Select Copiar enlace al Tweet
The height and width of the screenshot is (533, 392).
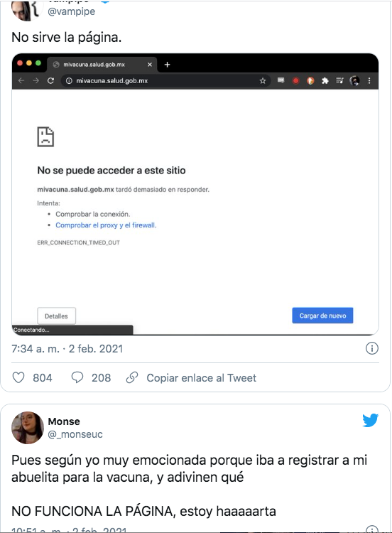pyautogui.click(x=202, y=378)
